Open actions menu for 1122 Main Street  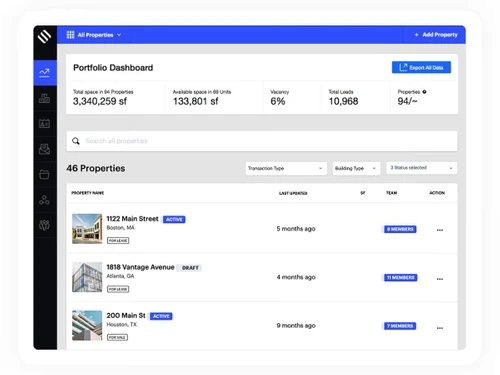(440, 230)
